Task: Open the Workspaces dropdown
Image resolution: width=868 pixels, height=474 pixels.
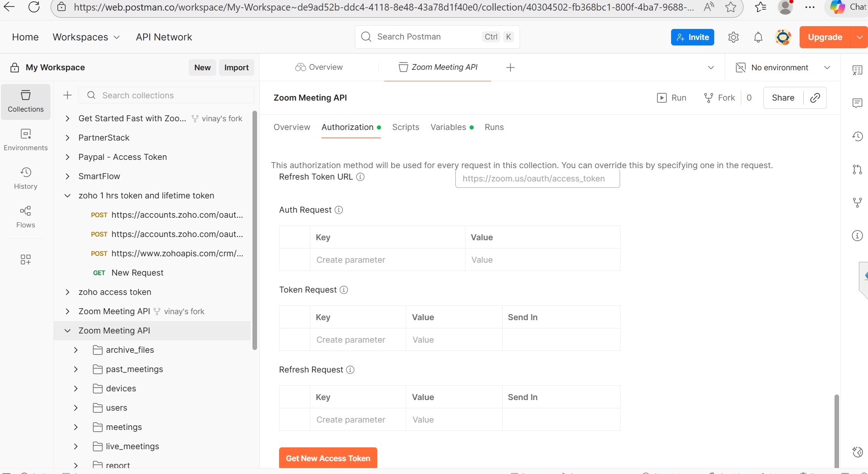Action: click(86, 37)
